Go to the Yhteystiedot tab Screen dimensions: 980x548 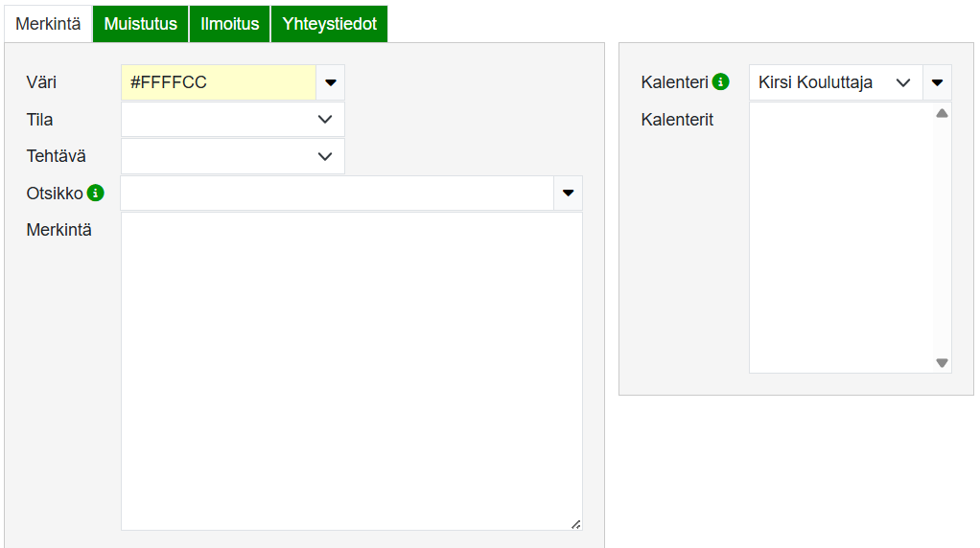tap(329, 24)
